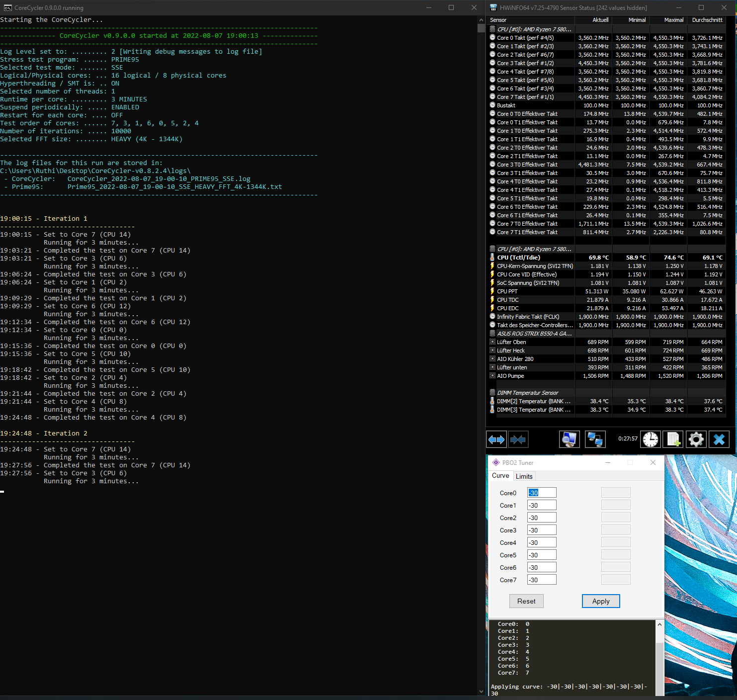This screenshot has height=700, width=737.
Task: Click the CoreCycler console vertical scrollbar thumb
Action: (481, 28)
